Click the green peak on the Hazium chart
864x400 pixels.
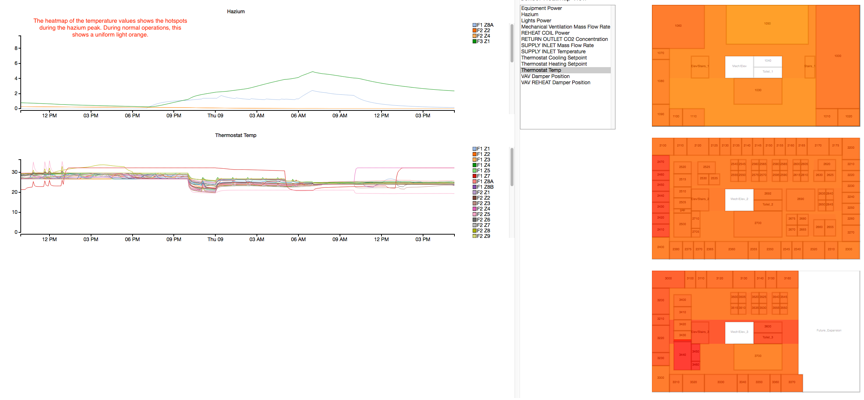point(312,72)
